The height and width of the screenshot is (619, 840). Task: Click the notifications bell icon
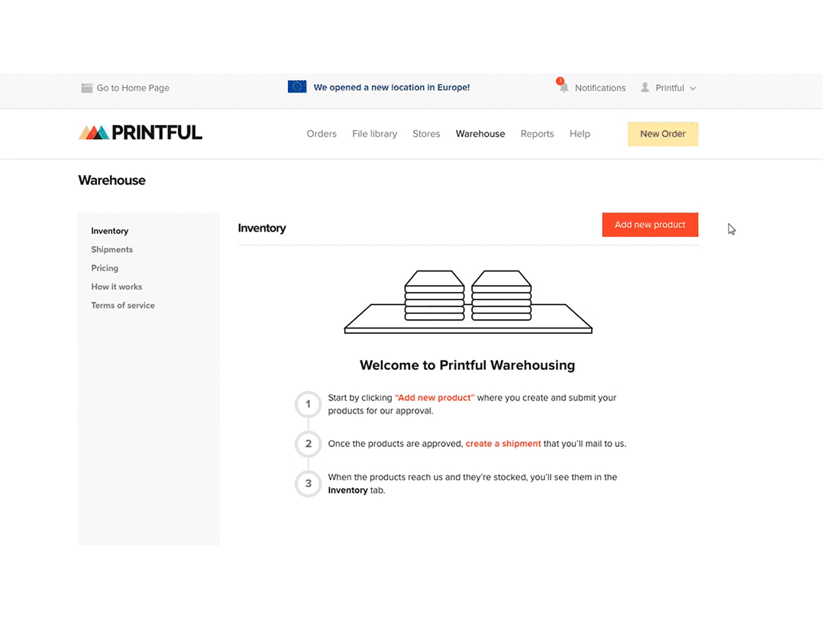click(563, 87)
